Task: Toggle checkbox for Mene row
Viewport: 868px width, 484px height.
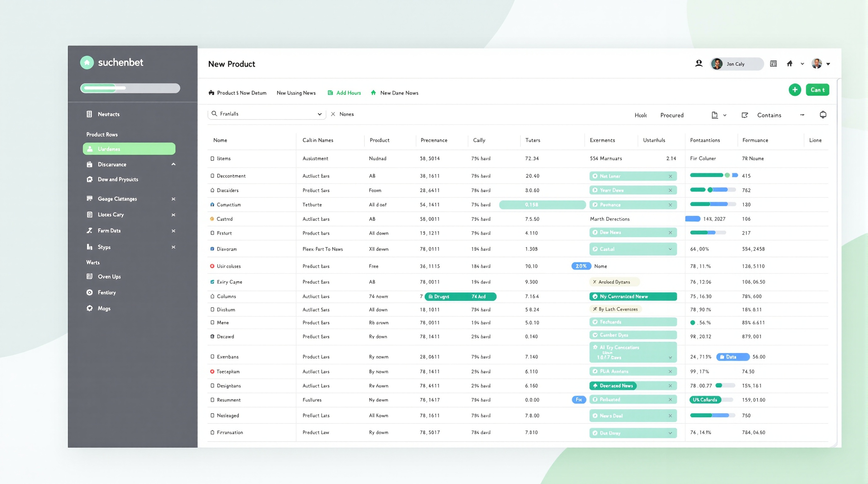Action: [212, 322]
